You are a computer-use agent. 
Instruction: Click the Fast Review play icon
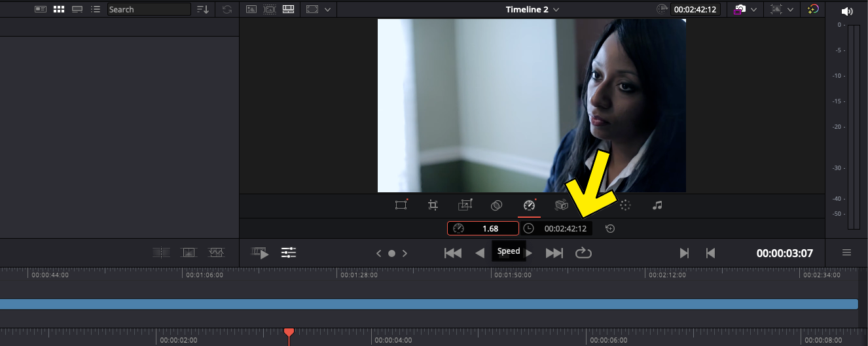click(261, 252)
